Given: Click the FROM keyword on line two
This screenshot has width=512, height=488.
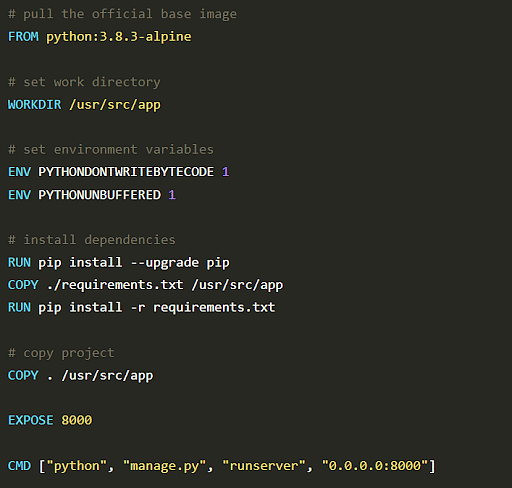Looking at the screenshot, I should pyautogui.click(x=23, y=36).
